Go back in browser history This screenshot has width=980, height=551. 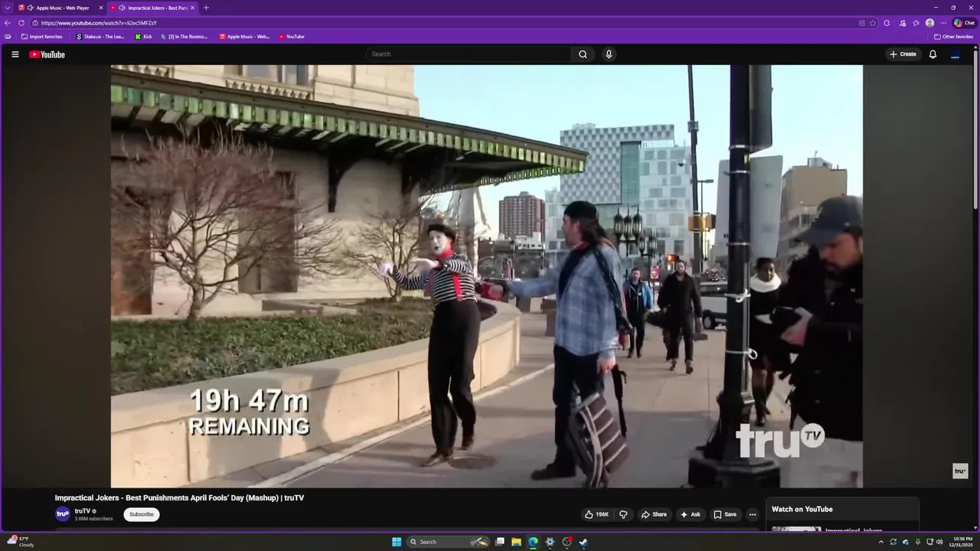8,23
